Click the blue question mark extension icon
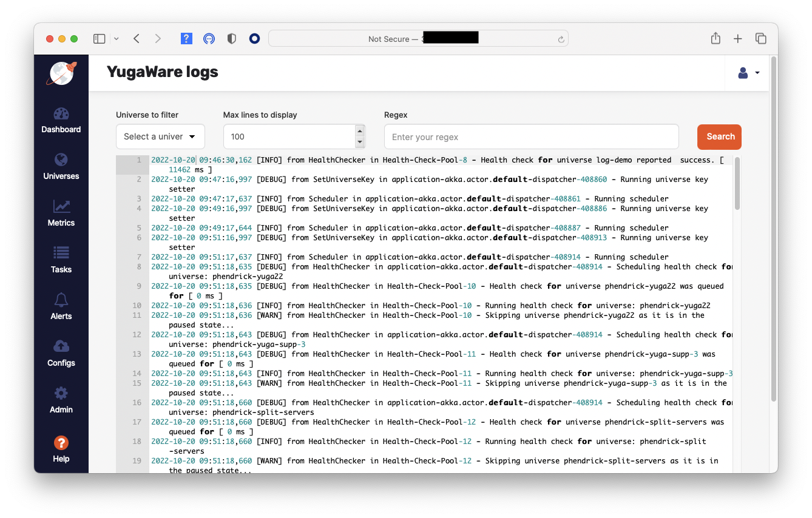 pos(186,39)
